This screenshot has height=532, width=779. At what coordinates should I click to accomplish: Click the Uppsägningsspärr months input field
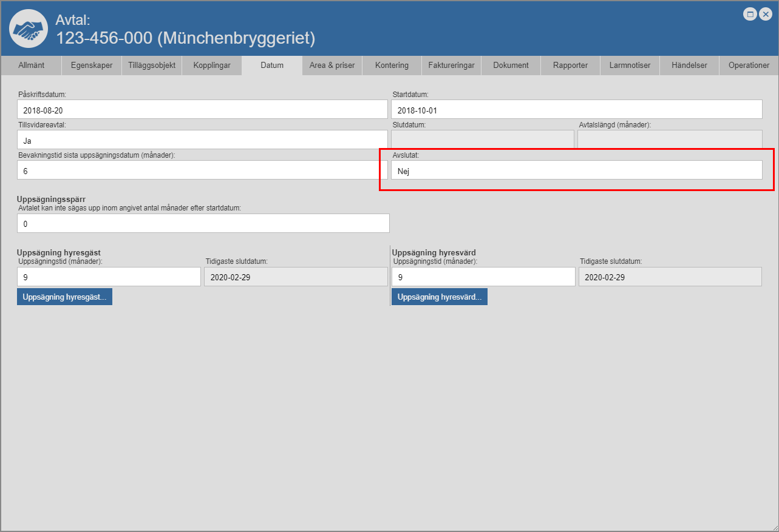pyautogui.click(x=203, y=224)
